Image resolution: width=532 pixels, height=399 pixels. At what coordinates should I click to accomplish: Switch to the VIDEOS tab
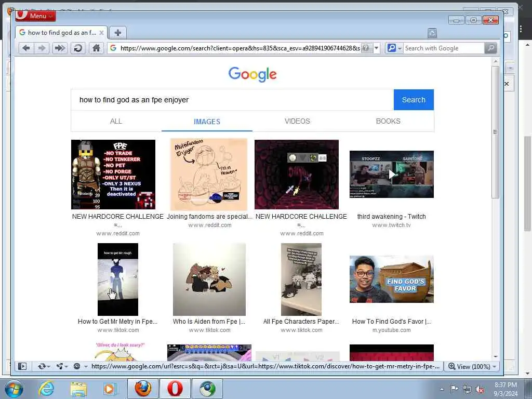[297, 121]
